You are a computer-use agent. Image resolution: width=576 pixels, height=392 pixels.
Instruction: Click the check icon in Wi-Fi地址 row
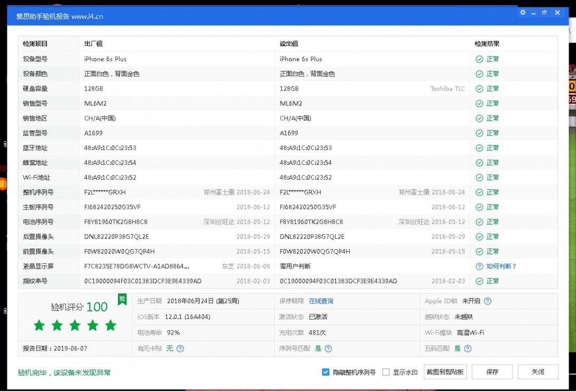coord(479,178)
